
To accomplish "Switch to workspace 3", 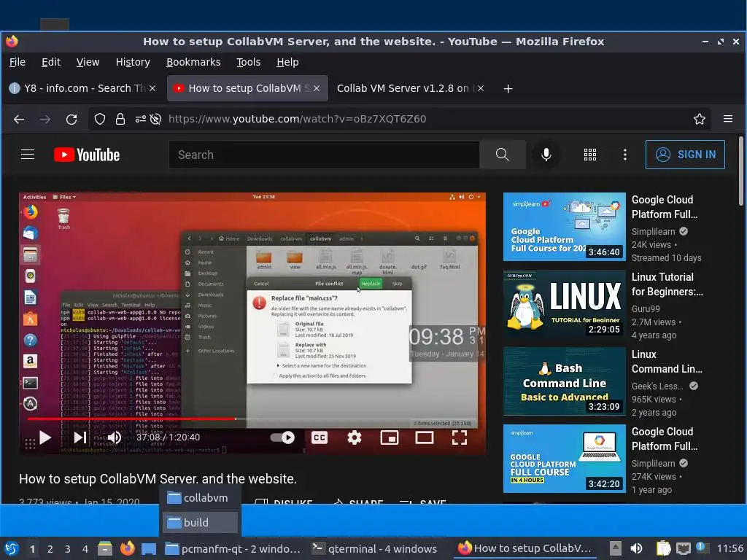I will tap(68, 549).
